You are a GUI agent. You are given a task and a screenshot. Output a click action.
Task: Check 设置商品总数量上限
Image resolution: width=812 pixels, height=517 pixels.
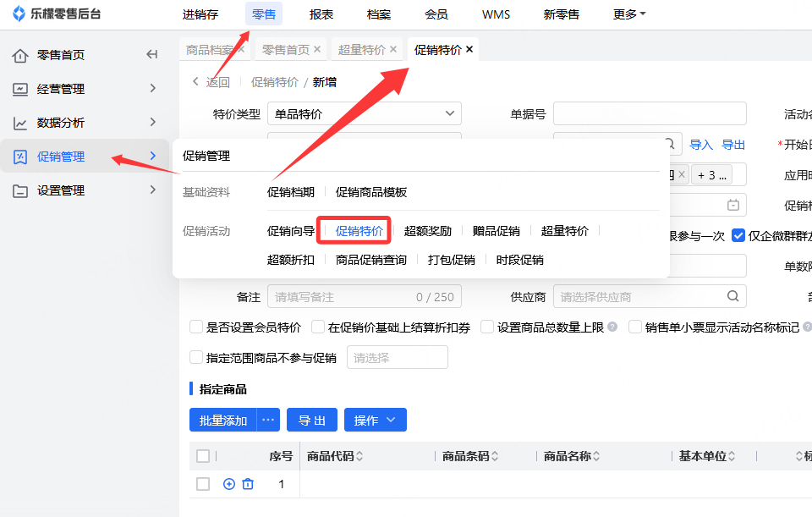pos(487,327)
